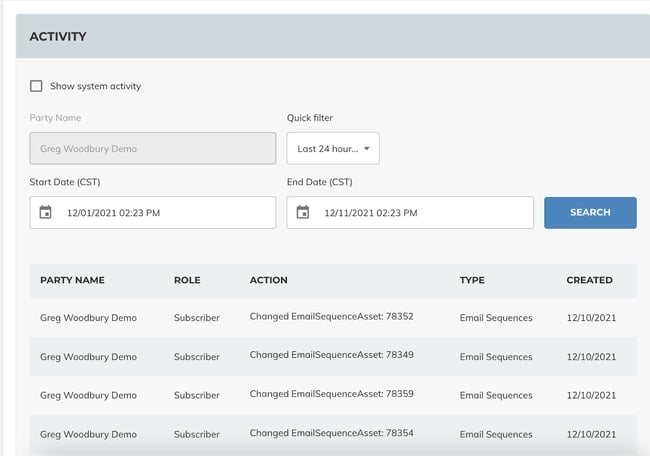This screenshot has width=650, height=456.
Task: Select action 'Changed EmailSequenceAsset: 78359'
Action: click(x=332, y=394)
